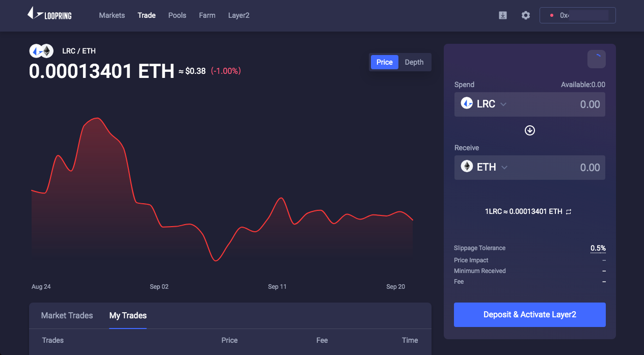644x355 pixels.
Task: Click the Time column header
Action: click(410, 340)
